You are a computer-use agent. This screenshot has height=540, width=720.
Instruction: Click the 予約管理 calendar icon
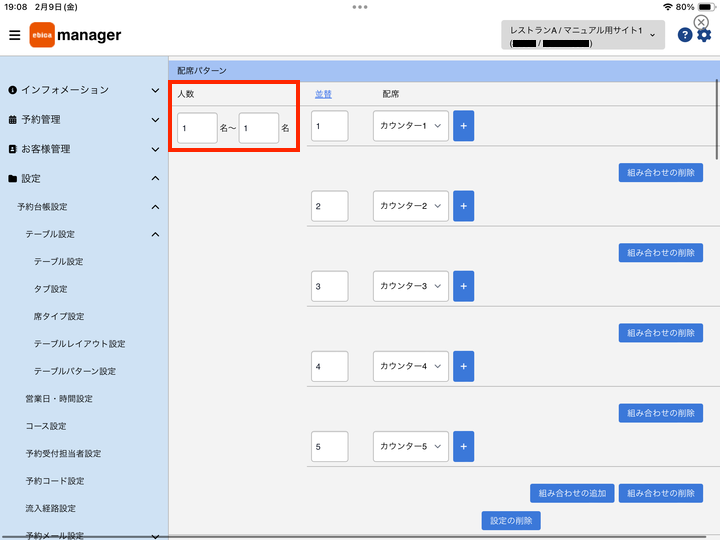click(12, 120)
